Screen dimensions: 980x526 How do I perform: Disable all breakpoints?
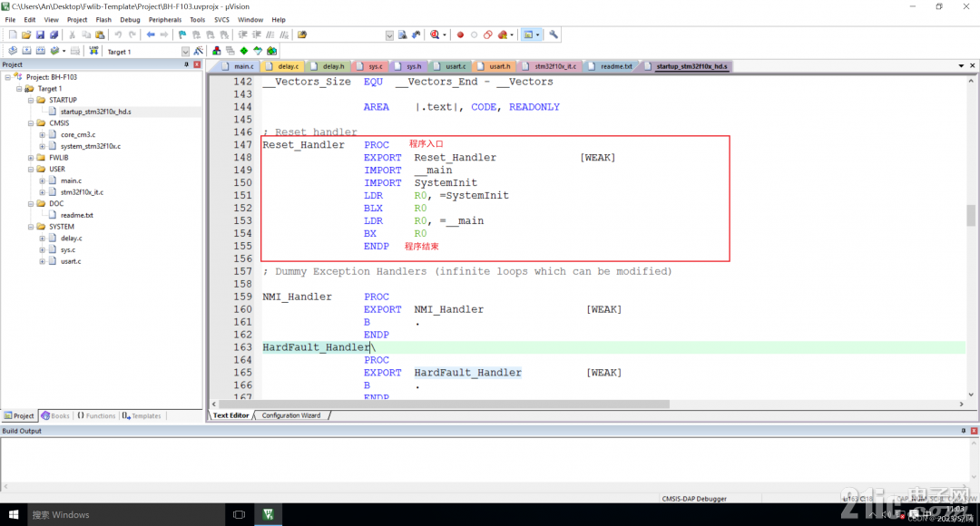487,35
